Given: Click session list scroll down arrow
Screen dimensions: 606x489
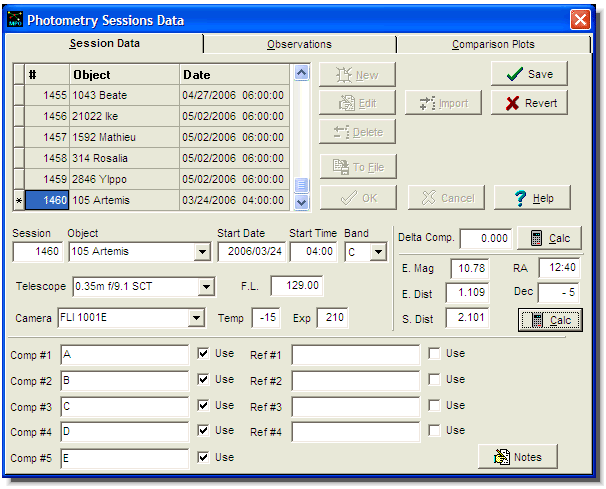Looking at the screenshot, I should pos(301,202).
